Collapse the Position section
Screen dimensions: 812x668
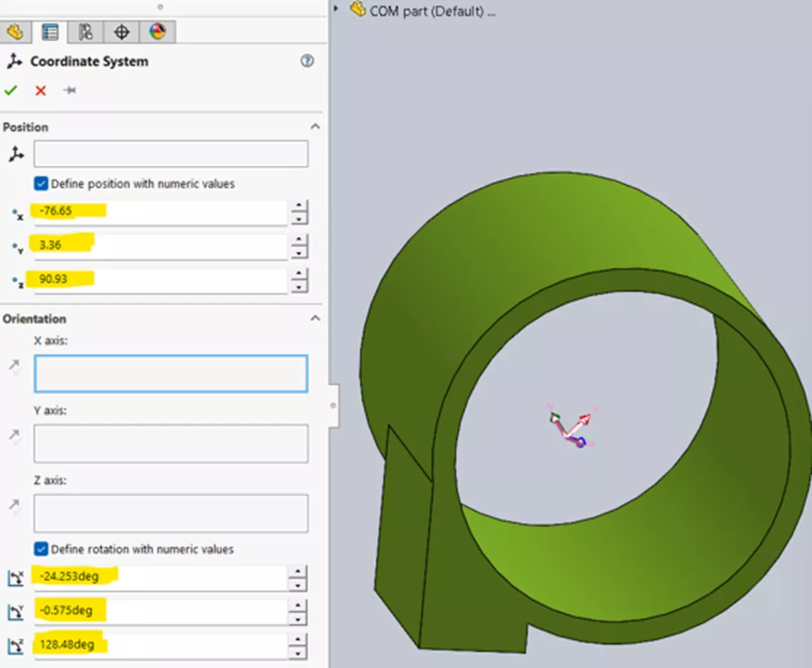315,127
